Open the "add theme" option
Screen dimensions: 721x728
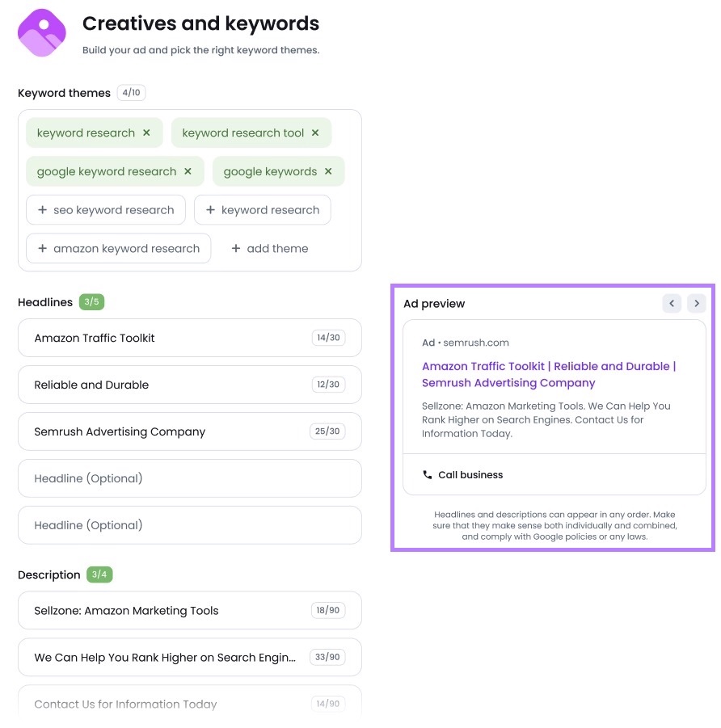tap(269, 248)
